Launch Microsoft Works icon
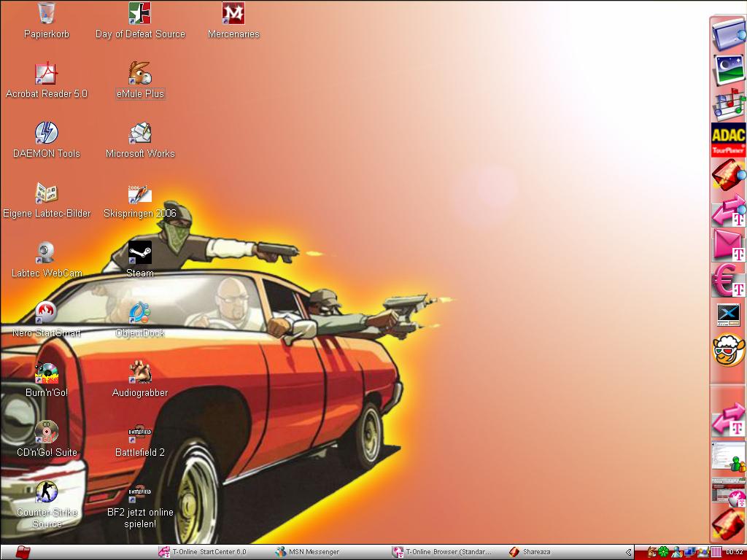Image resolution: width=747 pixels, height=560 pixels. click(x=139, y=140)
